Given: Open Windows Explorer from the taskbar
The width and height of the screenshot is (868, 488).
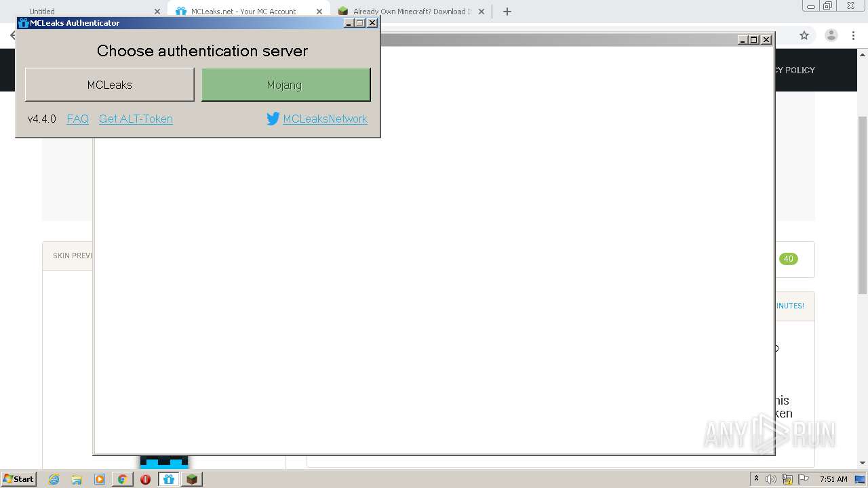Looking at the screenshot, I should click(77, 479).
